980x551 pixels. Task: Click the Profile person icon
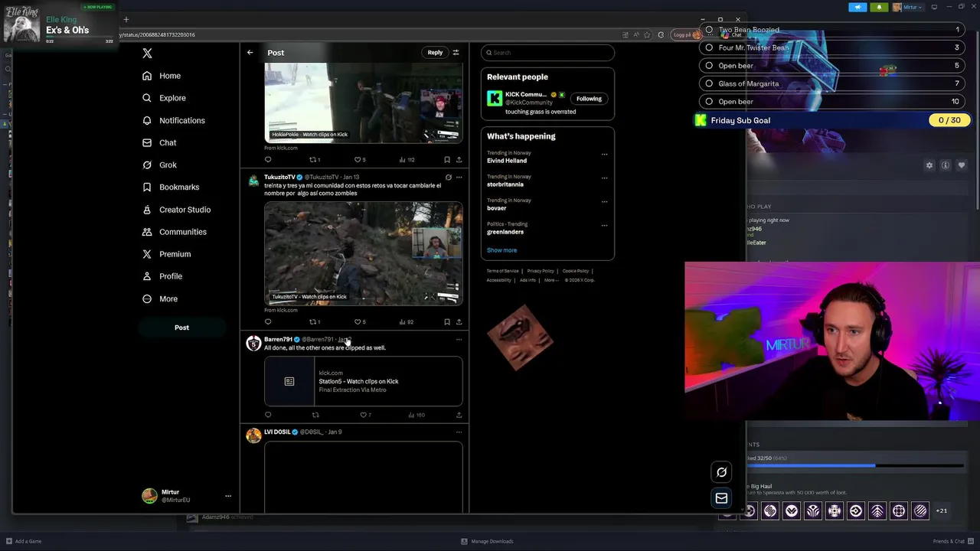click(147, 275)
